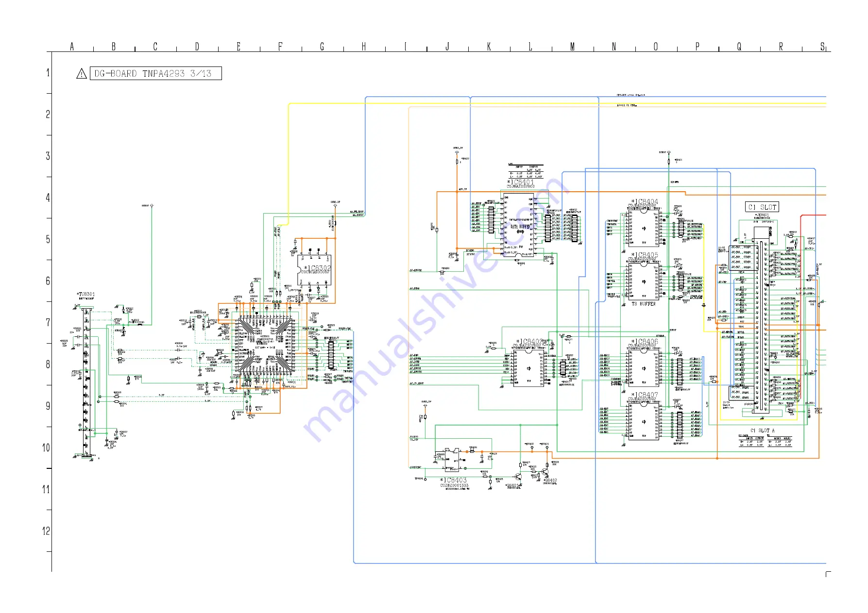Click the JU8301 tuner connector label

point(86,294)
